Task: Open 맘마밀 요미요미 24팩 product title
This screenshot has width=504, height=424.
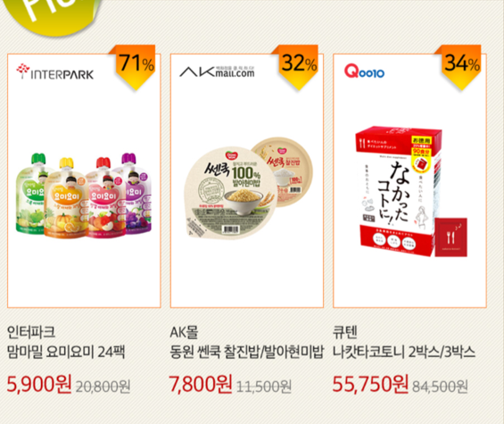Action: 66,352
